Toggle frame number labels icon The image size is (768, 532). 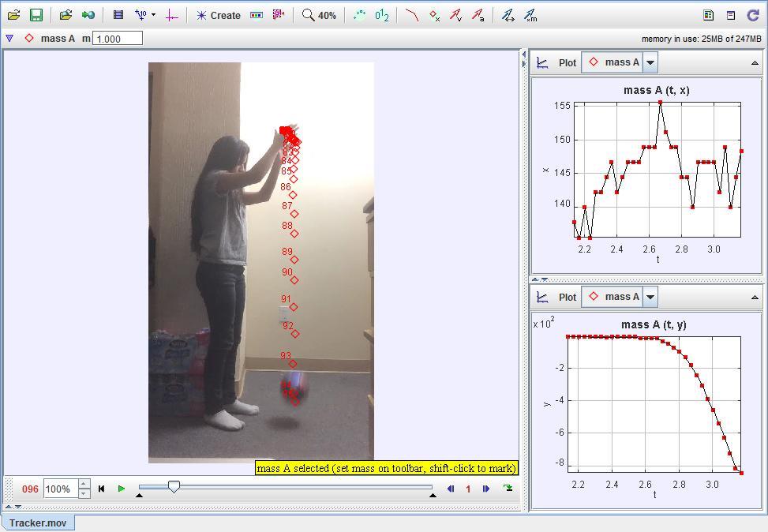pos(382,16)
